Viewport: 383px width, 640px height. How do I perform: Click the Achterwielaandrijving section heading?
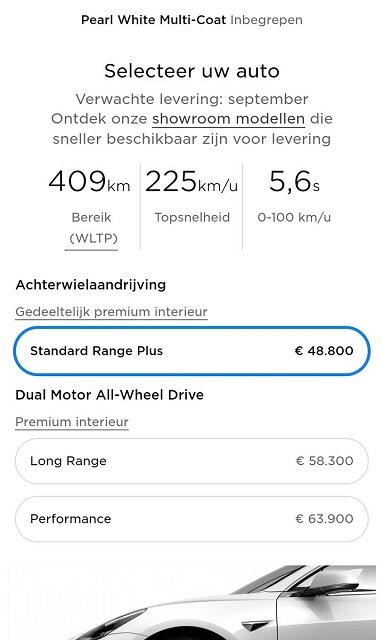[91, 284]
